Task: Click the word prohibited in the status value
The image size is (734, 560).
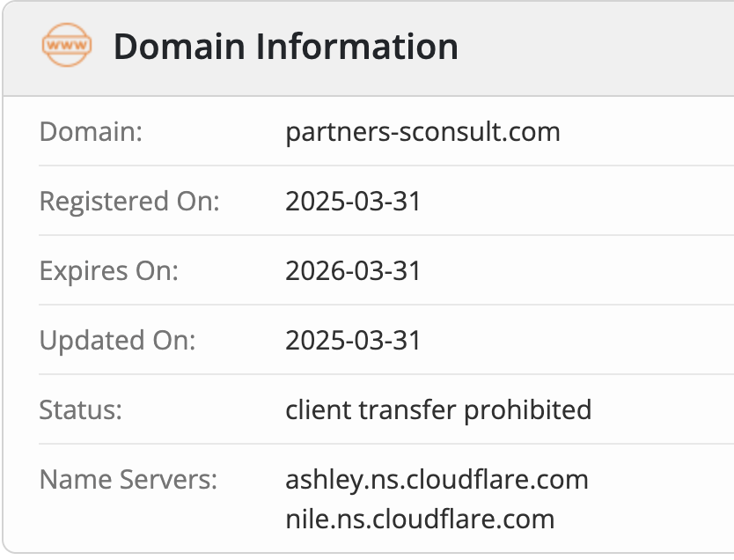Action: [527, 409]
